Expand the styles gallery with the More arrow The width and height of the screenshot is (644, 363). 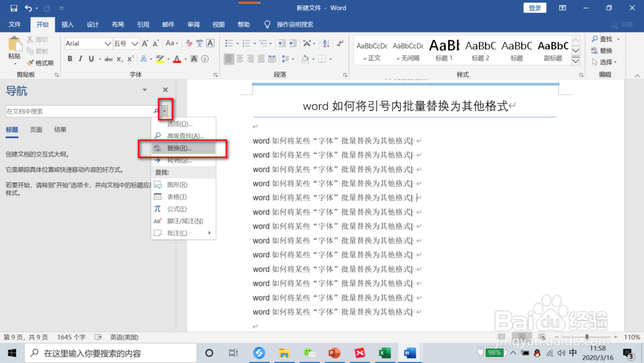576,62
